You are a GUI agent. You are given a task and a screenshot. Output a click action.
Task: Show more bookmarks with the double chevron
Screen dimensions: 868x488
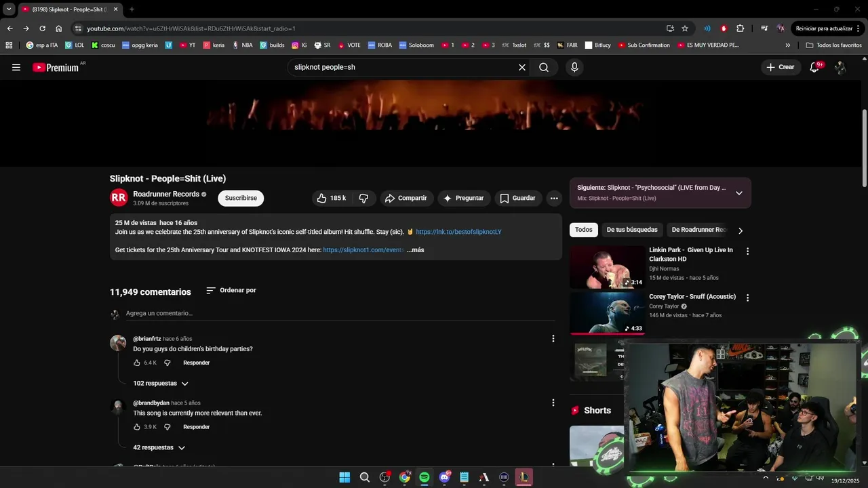tap(788, 45)
